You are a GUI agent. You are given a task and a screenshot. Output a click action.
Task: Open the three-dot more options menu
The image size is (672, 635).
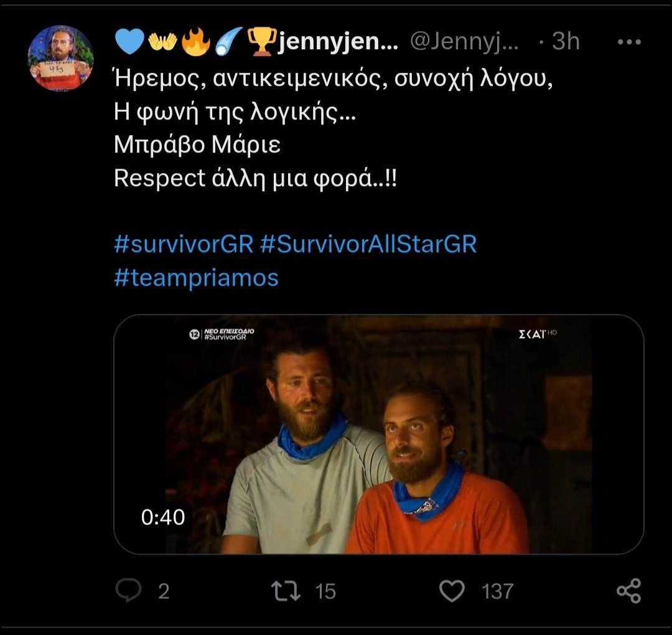628,42
